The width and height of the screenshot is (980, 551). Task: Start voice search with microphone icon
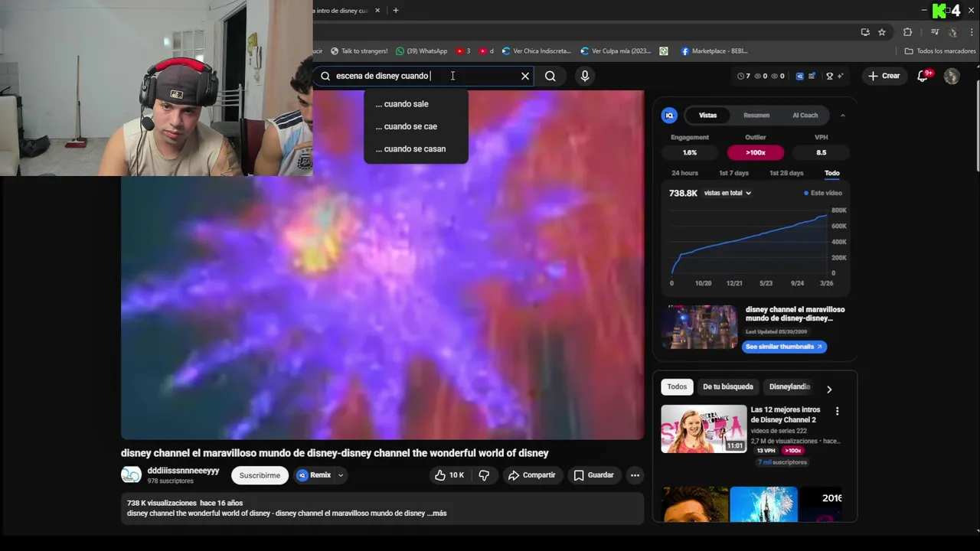(x=585, y=76)
